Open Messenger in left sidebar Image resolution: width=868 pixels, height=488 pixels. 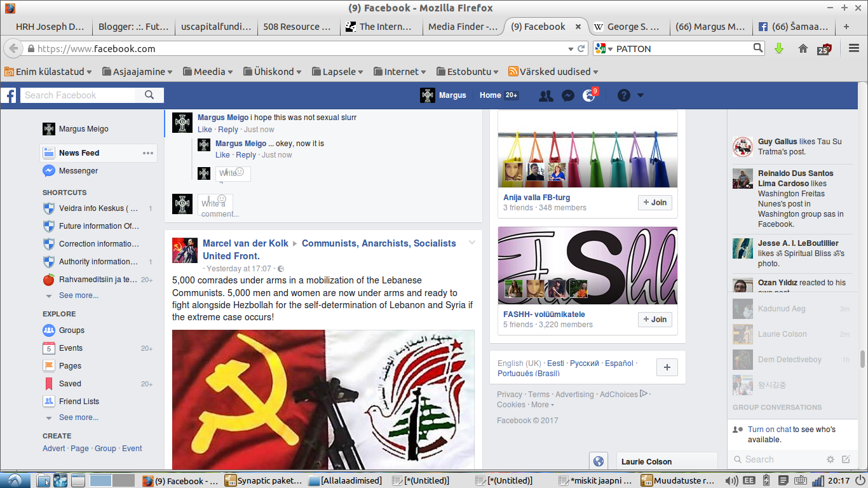tap(78, 171)
